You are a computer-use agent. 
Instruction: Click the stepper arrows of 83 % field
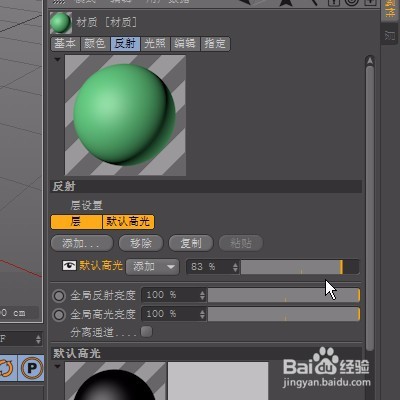pos(235,267)
